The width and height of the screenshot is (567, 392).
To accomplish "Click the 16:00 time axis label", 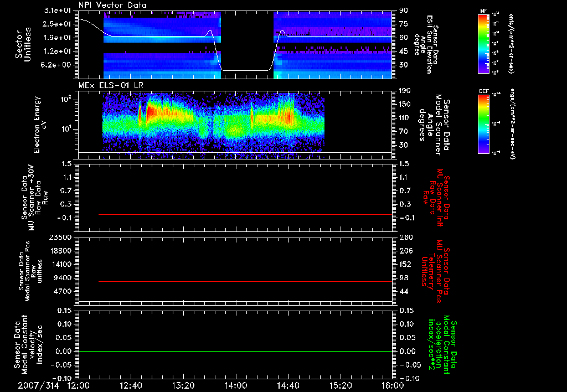I will tap(393, 385).
